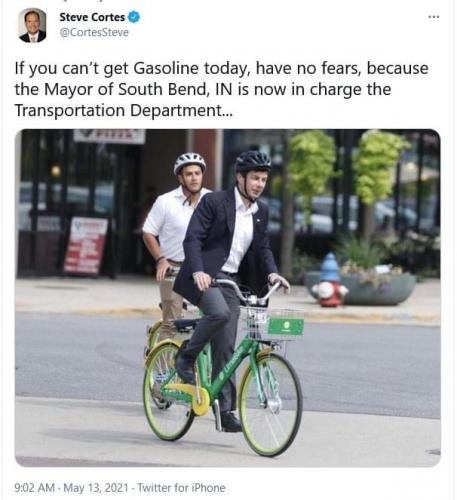Open the @CortesSteve handle link
This screenshot has height=500, width=457.
point(94,32)
